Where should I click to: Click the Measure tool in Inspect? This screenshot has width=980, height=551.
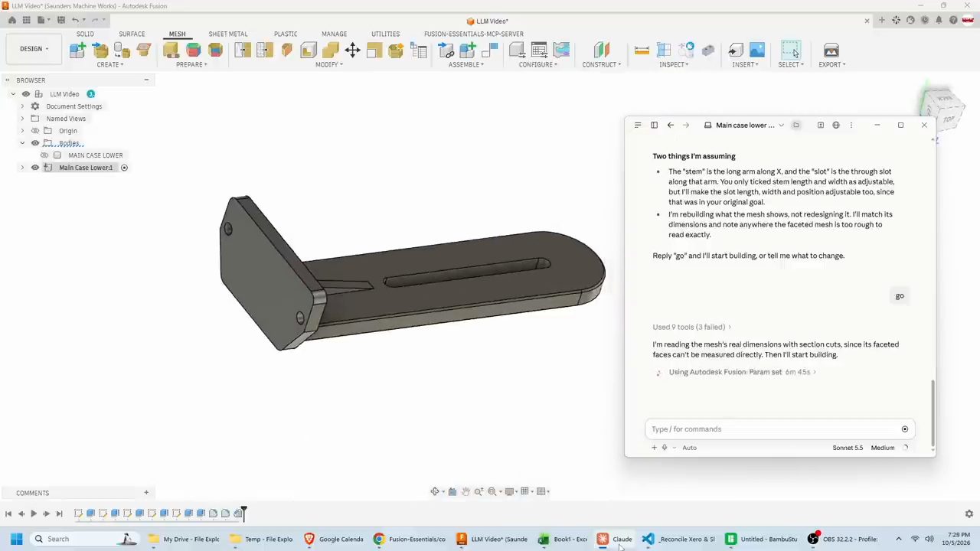(642, 51)
